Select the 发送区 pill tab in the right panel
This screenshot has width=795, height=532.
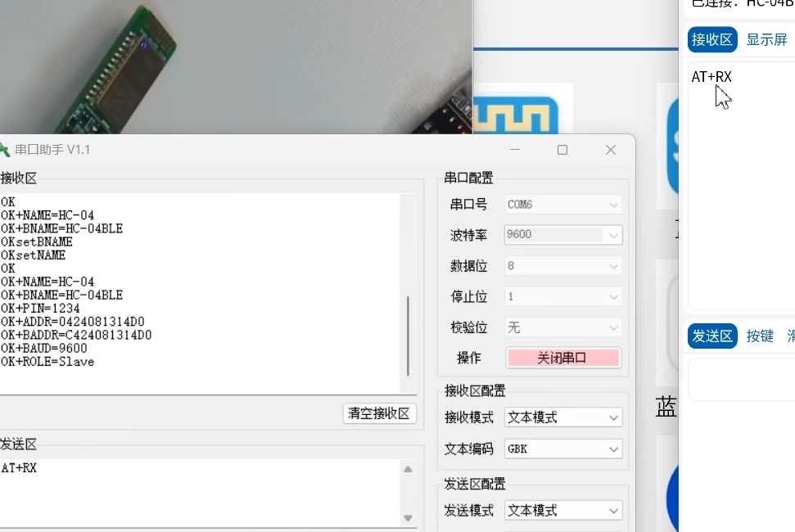click(711, 336)
